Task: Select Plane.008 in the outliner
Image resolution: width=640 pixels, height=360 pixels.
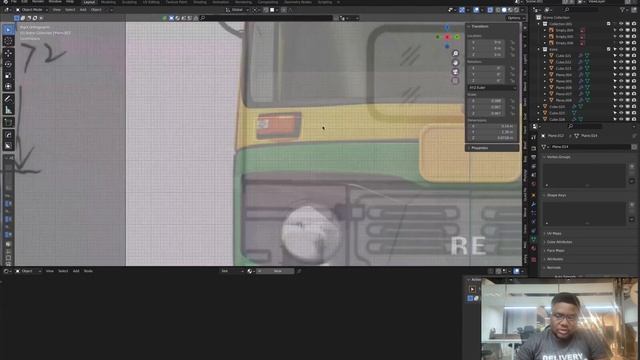Action: 563,100
